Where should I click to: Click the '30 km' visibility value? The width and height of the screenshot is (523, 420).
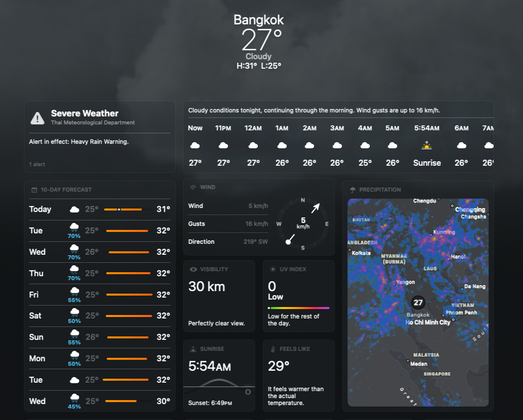(x=207, y=287)
